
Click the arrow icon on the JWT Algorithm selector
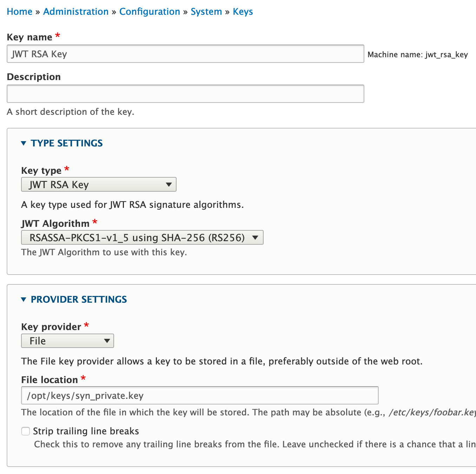pyautogui.click(x=255, y=237)
